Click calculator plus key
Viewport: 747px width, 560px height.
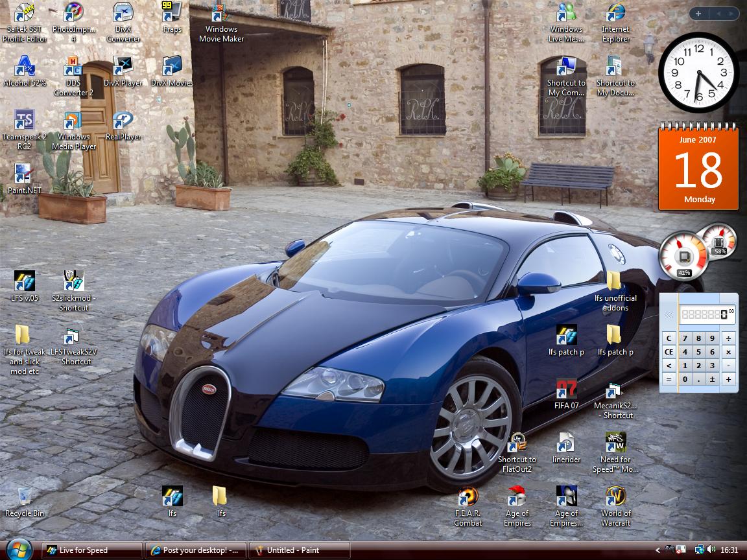point(728,379)
